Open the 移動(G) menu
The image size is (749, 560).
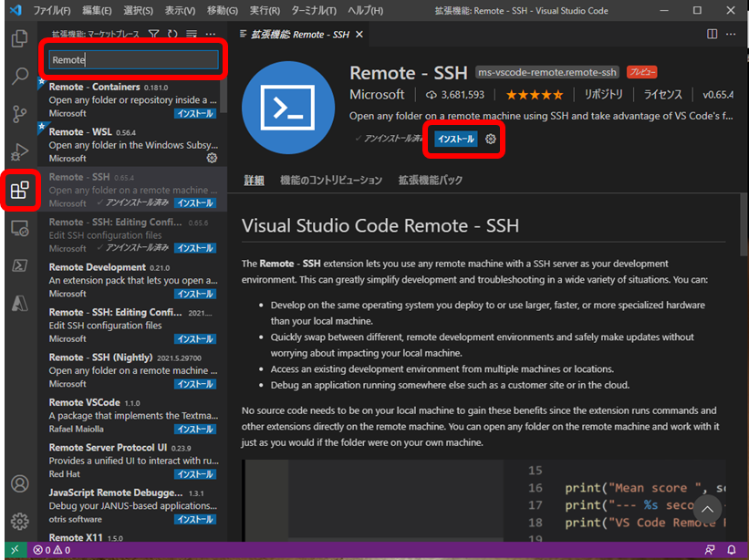[222, 11]
